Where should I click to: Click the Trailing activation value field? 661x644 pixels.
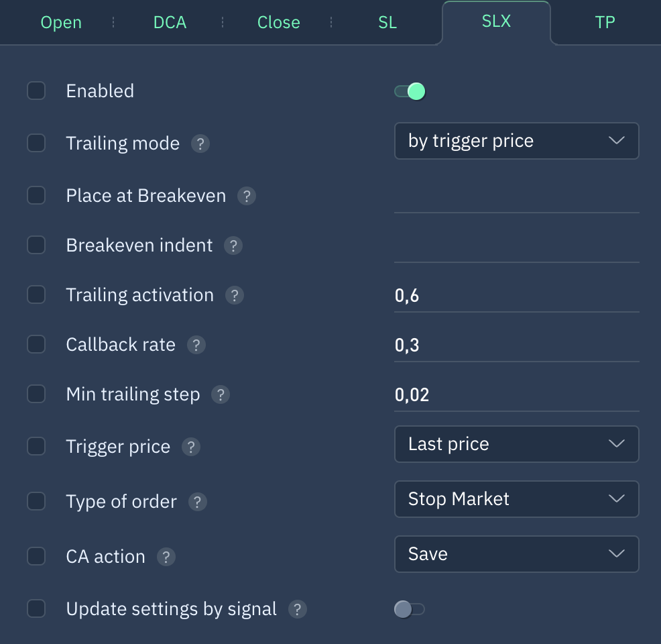[x=516, y=296]
